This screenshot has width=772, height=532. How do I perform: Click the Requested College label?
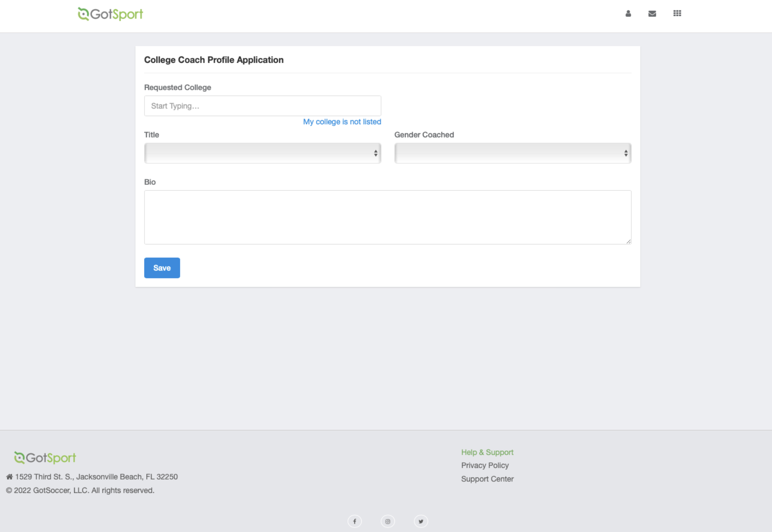(x=177, y=87)
